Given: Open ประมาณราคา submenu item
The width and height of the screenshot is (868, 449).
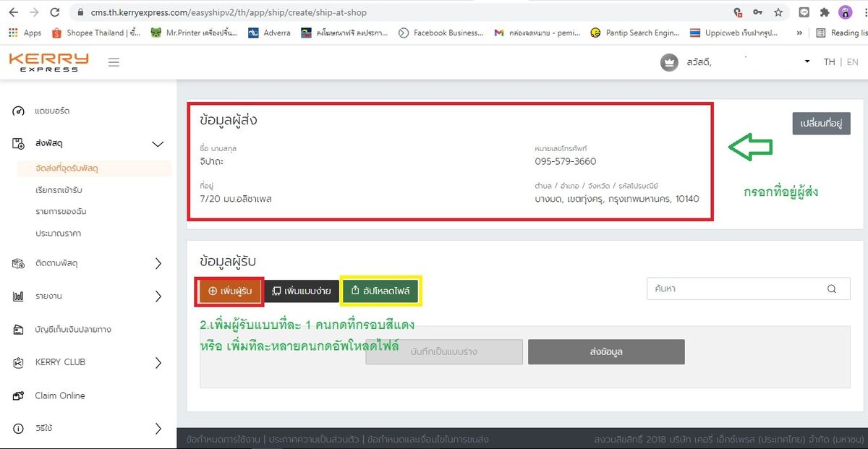Looking at the screenshot, I should tap(58, 234).
